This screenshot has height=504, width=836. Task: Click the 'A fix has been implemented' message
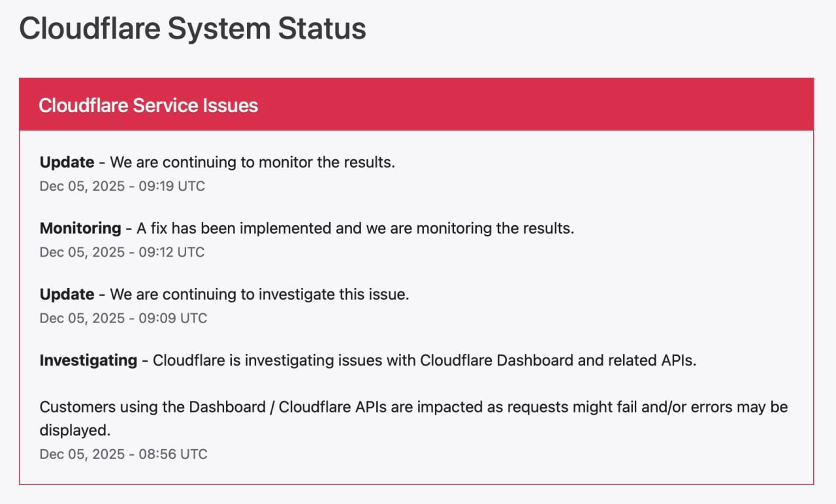pos(355,228)
